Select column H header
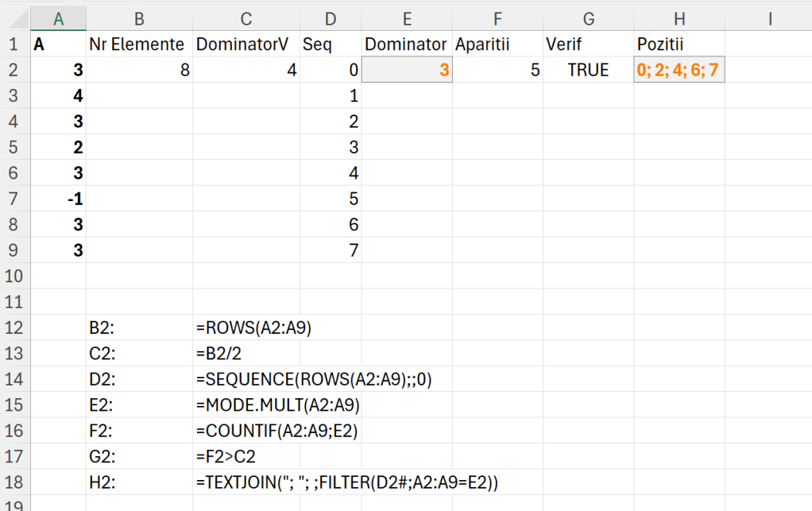The image size is (812, 511). (x=679, y=17)
